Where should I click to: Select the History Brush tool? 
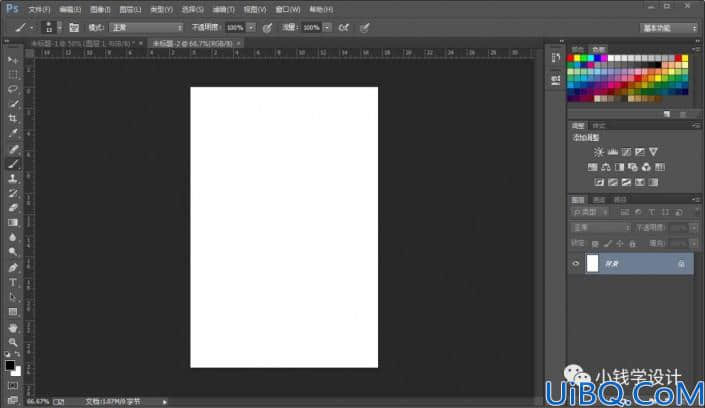[x=13, y=193]
